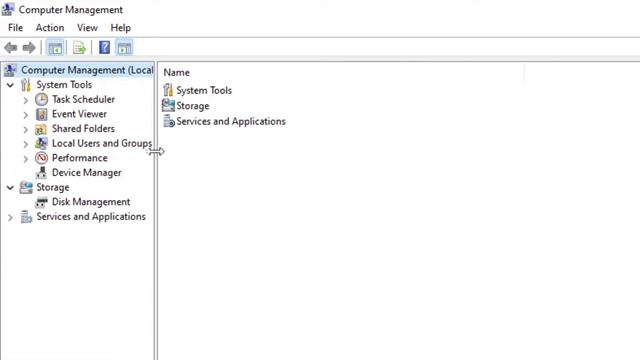The height and width of the screenshot is (360, 640).
Task: Click the Storage icon in list pane
Action: [x=168, y=106]
